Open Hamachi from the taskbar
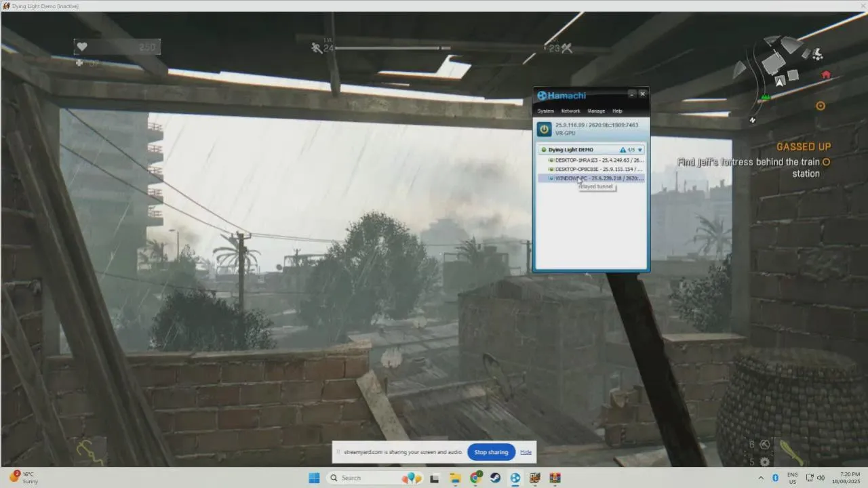 pyautogui.click(x=515, y=478)
